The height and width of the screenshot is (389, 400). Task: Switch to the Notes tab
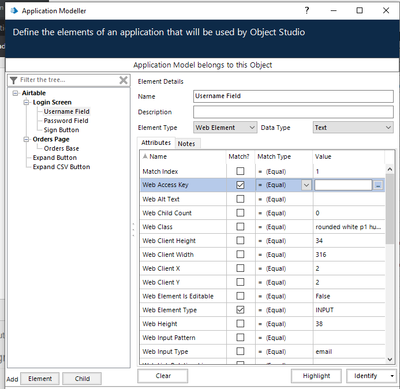pyautogui.click(x=186, y=144)
